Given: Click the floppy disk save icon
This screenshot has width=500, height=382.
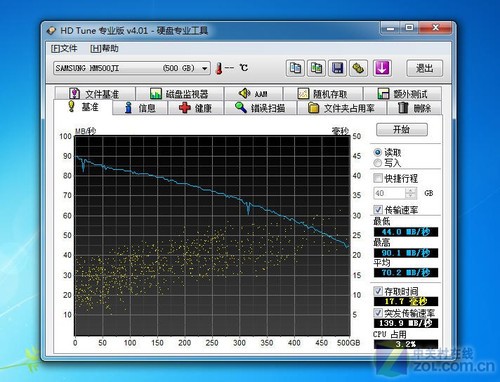Looking at the screenshot, I should click(337, 68).
